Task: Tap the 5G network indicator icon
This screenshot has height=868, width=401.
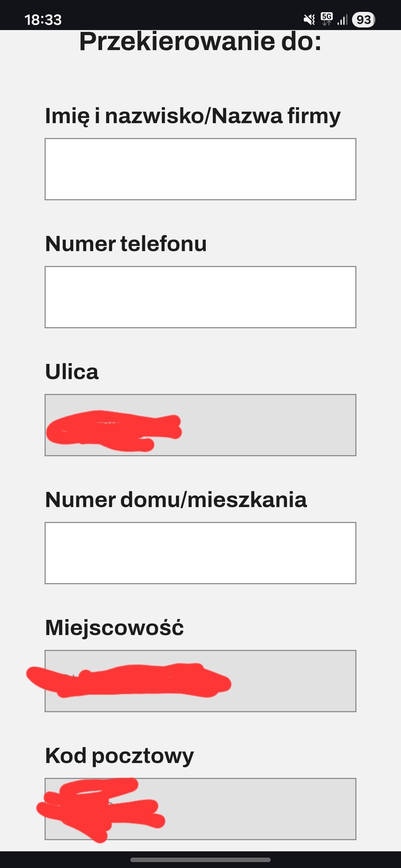Action: tap(327, 19)
